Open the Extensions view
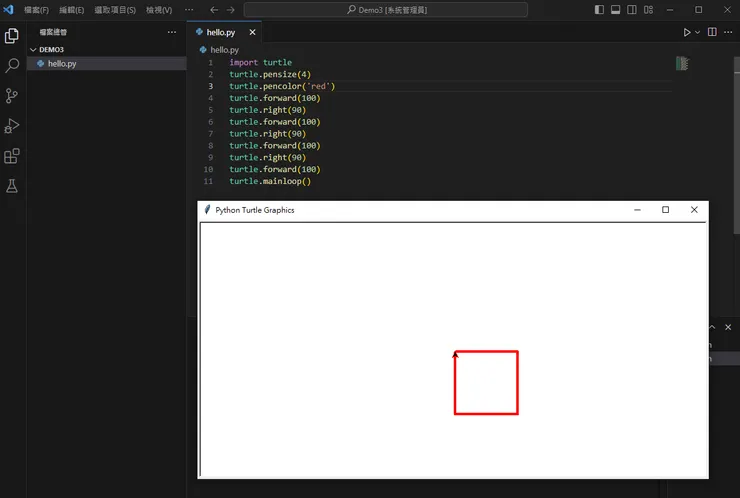The height and width of the screenshot is (498, 740). coord(12,156)
